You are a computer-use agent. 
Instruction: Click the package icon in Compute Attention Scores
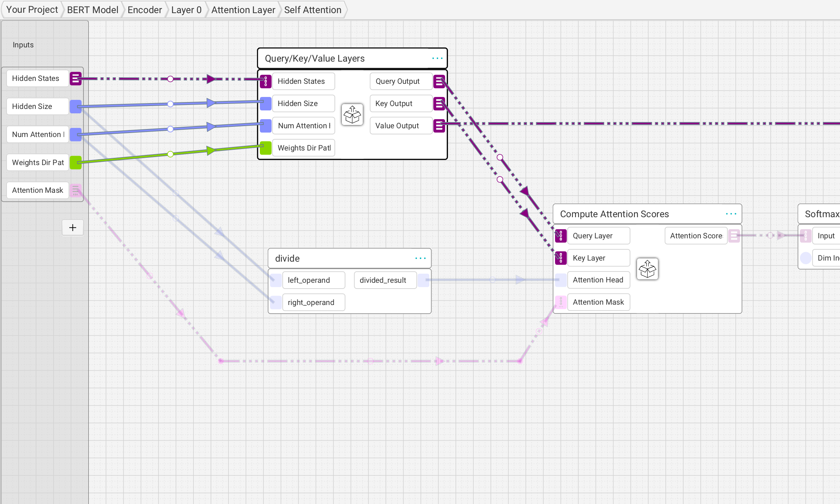(647, 269)
